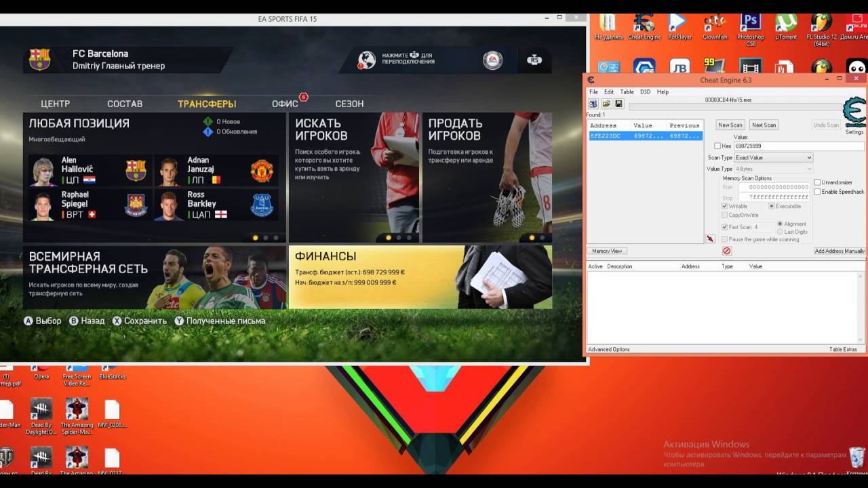
Task: Open the Edit menu in Cheat Engine
Action: point(609,91)
